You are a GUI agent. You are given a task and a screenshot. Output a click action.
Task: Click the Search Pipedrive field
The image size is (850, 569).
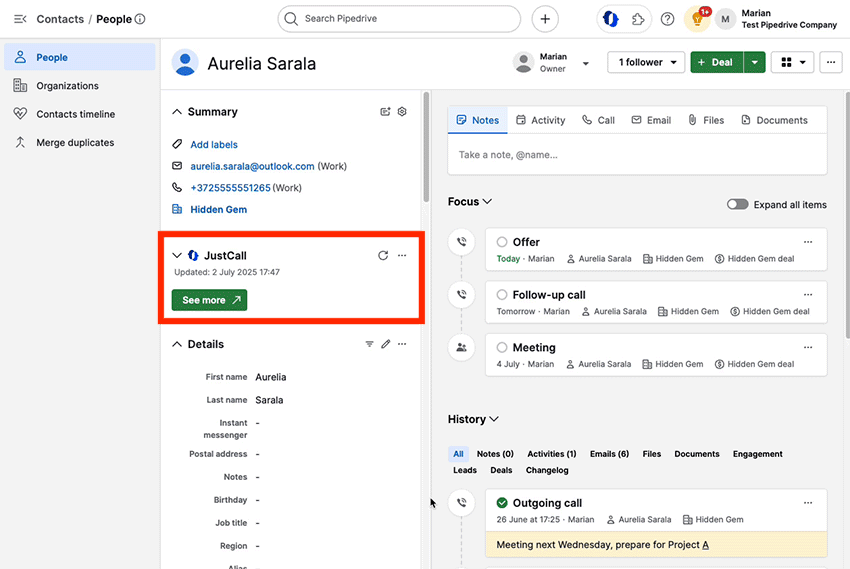click(400, 19)
